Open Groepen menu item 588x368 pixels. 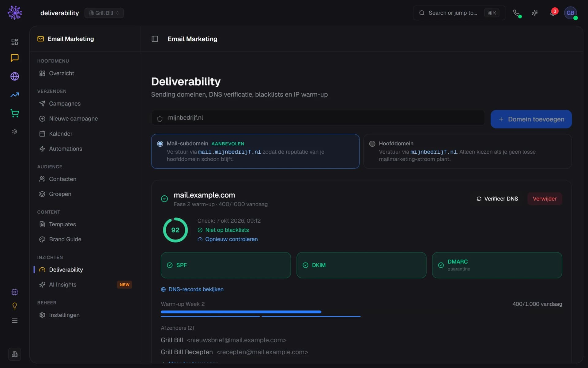(x=85, y=194)
